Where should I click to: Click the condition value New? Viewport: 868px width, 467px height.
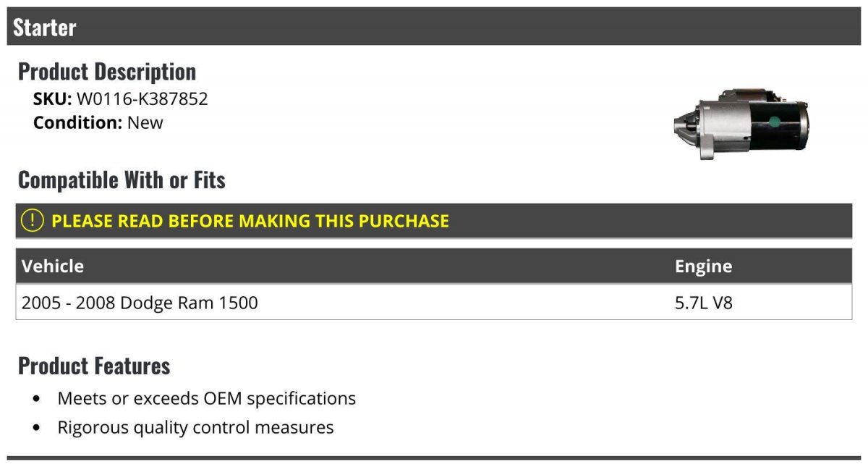145,122
